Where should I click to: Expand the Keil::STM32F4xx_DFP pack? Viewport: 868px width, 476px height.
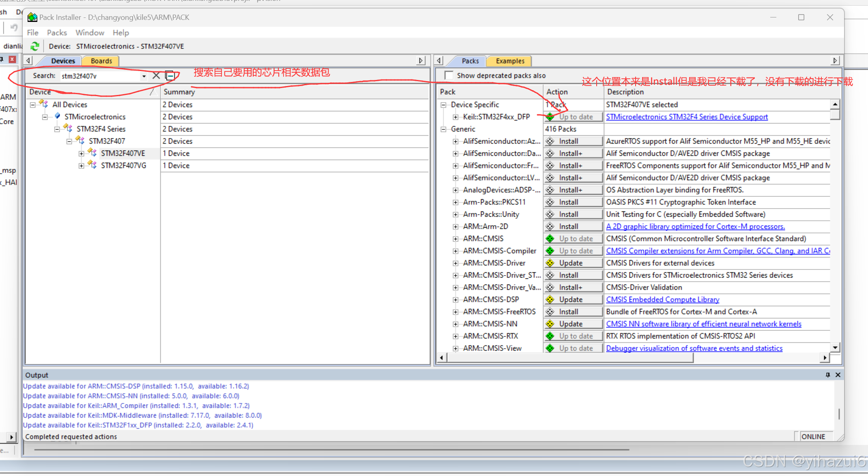[x=455, y=117]
